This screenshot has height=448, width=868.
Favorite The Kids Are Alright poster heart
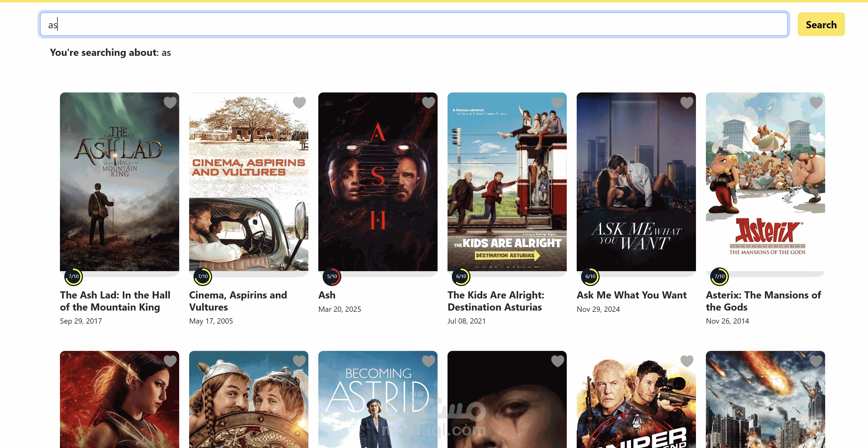click(557, 102)
